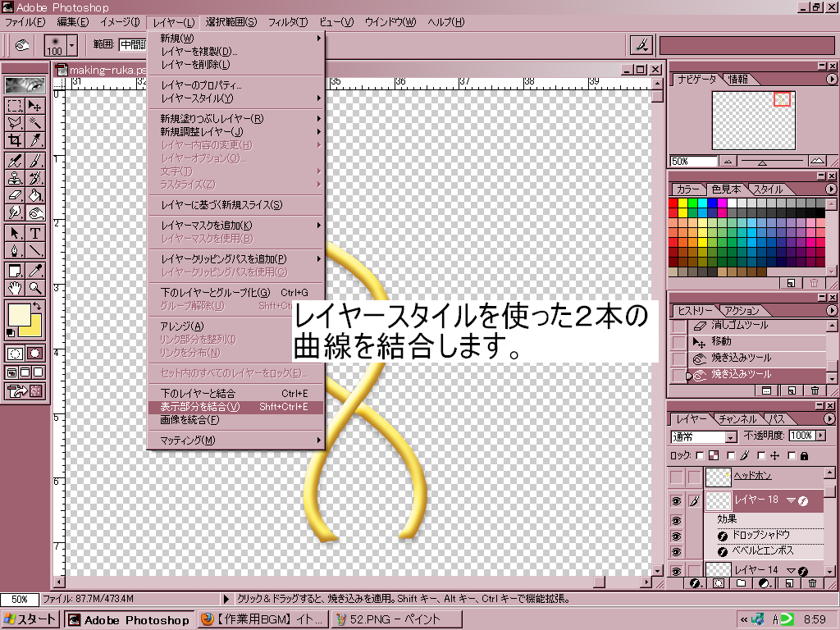Toggle the lock transparent pixels checkbox
The width and height of the screenshot is (840, 630).
(x=699, y=455)
